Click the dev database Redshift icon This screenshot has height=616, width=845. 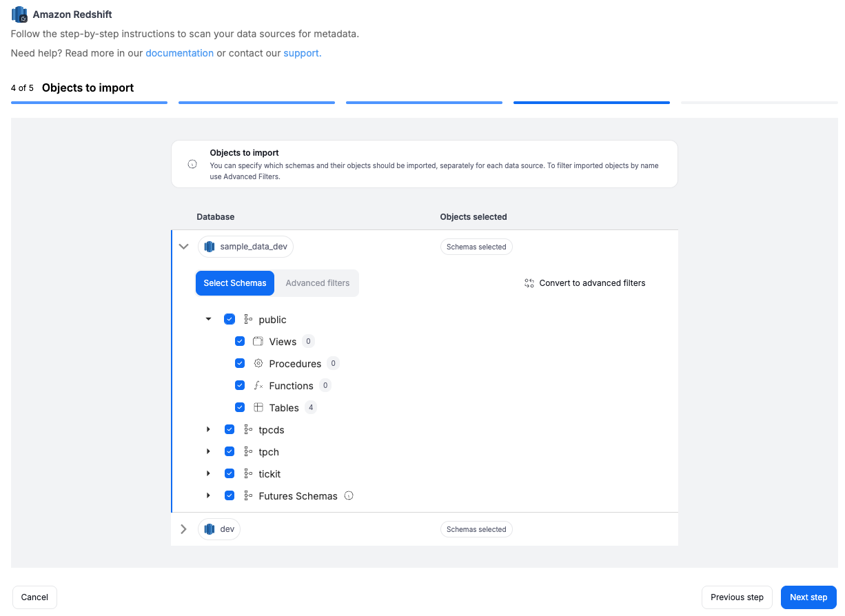210,529
